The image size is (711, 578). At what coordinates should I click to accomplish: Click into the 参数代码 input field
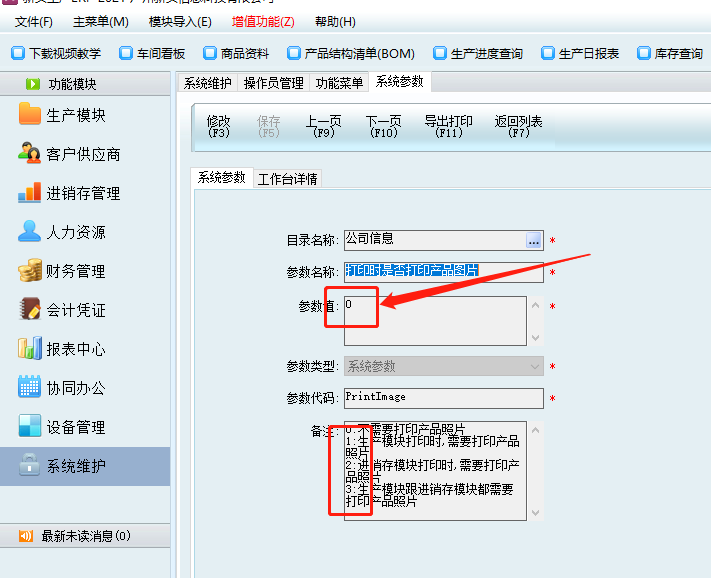[x=443, y=398]
